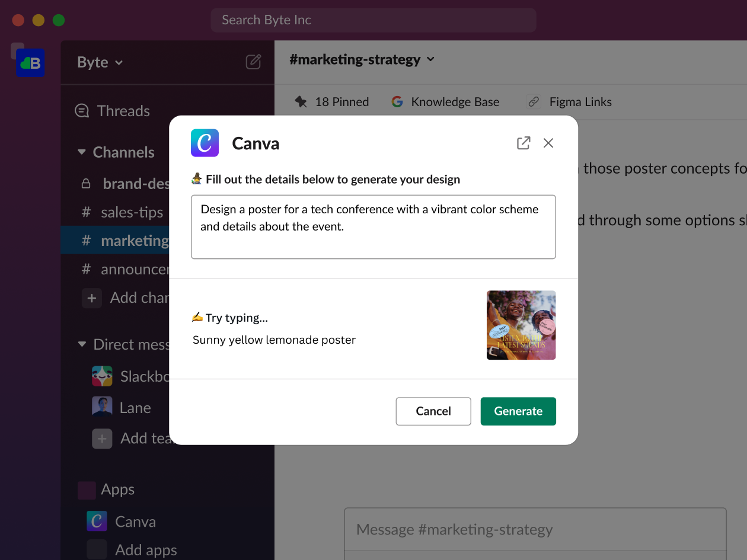Click the sample poster thumbnail
747x560 pixels.
(x=521, y=325)
